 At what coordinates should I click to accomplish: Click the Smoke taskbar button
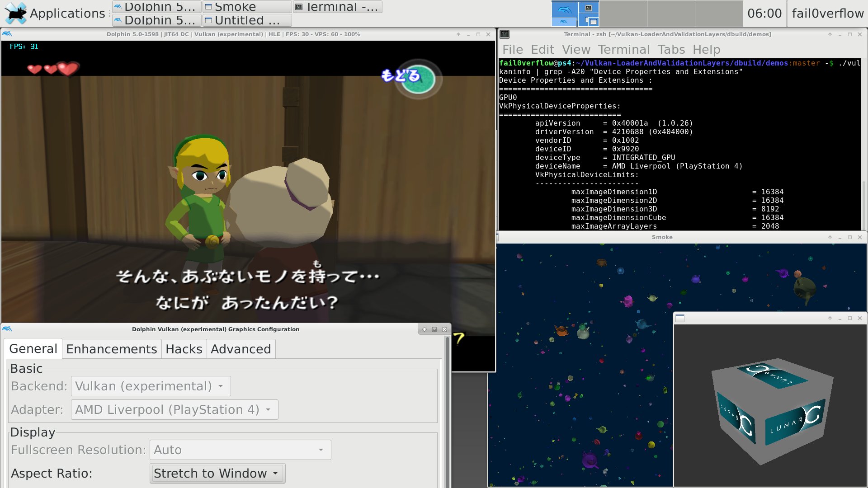(247, 7)
